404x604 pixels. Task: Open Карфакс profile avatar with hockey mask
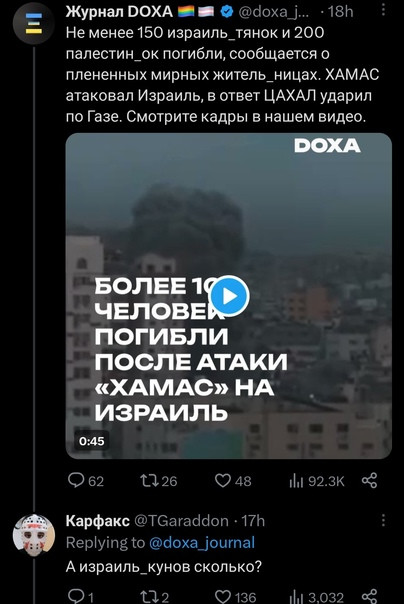34,535
